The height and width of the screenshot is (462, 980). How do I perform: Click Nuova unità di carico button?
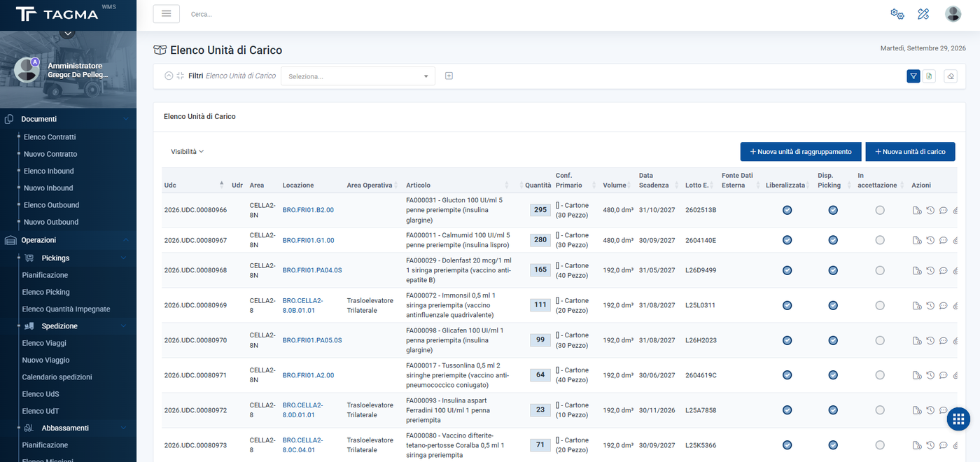(x=911, y=152)
